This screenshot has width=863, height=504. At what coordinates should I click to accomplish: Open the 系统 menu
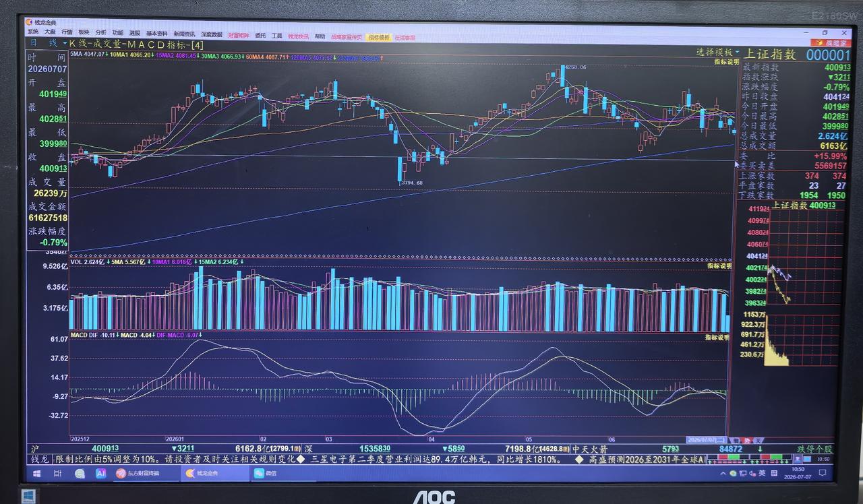tap(32, 32)
